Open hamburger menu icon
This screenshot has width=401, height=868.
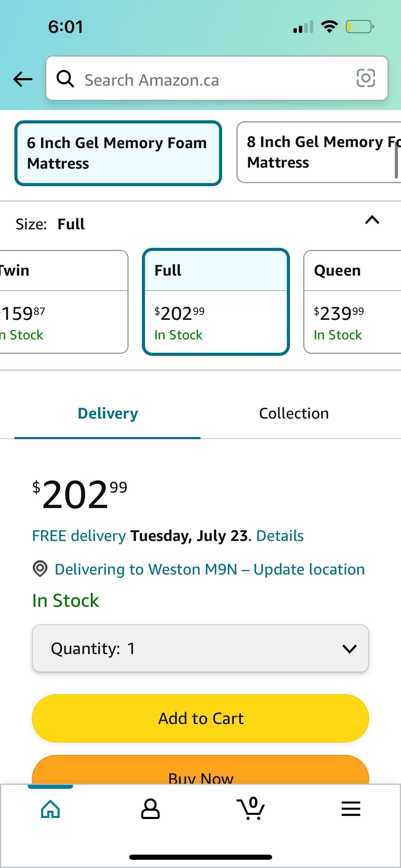pos(351,809)
